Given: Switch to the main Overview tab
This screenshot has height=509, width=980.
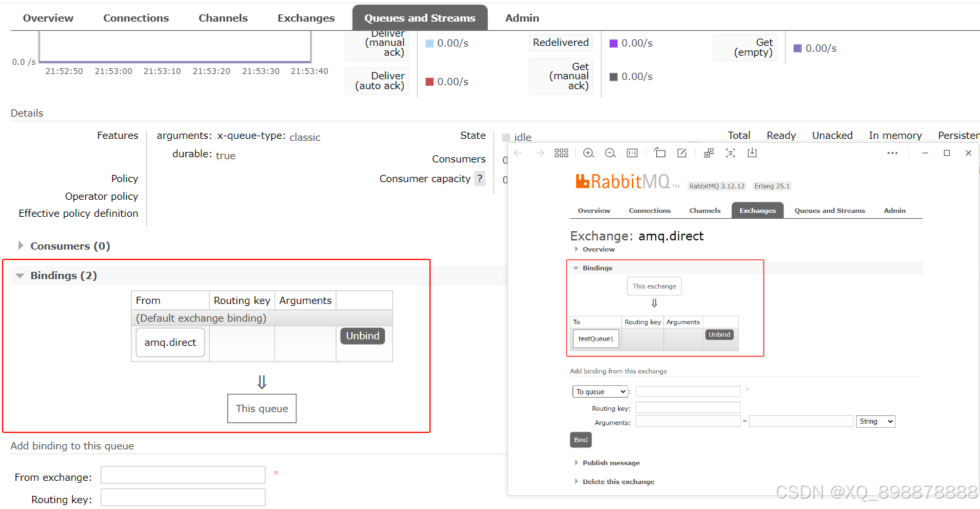Looking at the screenshot, I should tap(49, 18).
